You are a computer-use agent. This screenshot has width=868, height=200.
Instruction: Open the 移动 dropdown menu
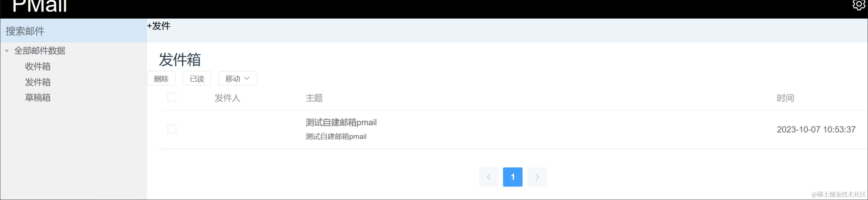tap(238, 79)
